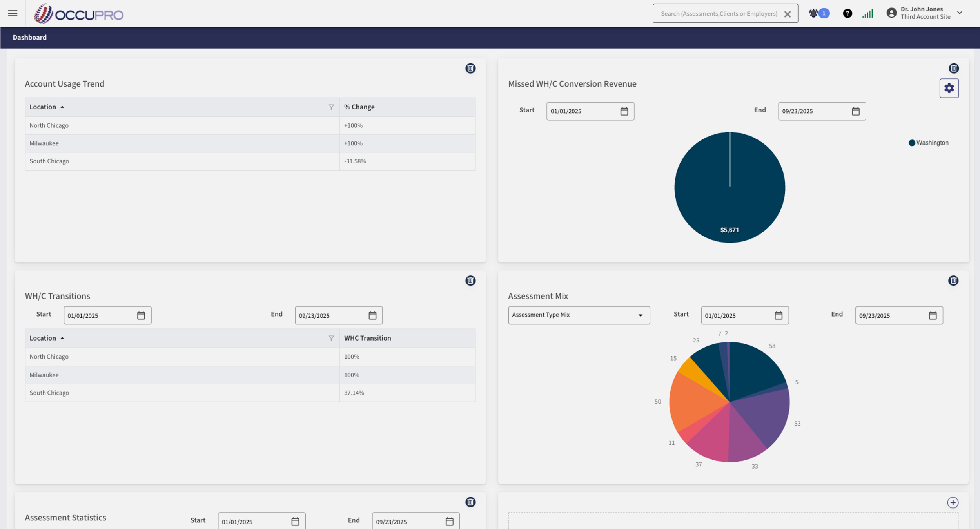This screenshot has height=529, width=980.
Task: Click the Dashboard tab label
Action: 29,38
